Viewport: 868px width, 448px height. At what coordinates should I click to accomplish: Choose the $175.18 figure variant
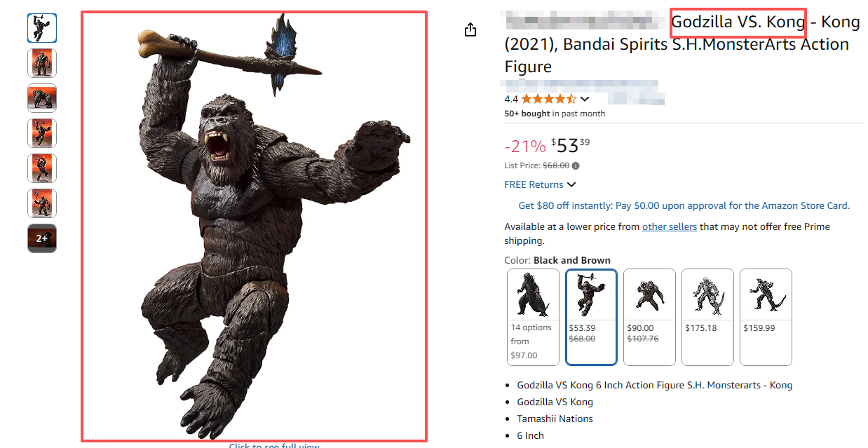click(x=707, y=317)
